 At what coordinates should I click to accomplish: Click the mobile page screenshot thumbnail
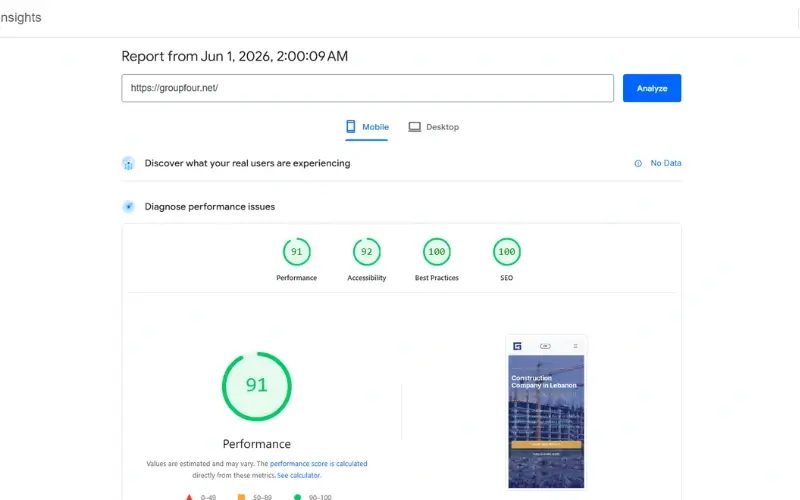pyautogui.click(x=546, y=412)
